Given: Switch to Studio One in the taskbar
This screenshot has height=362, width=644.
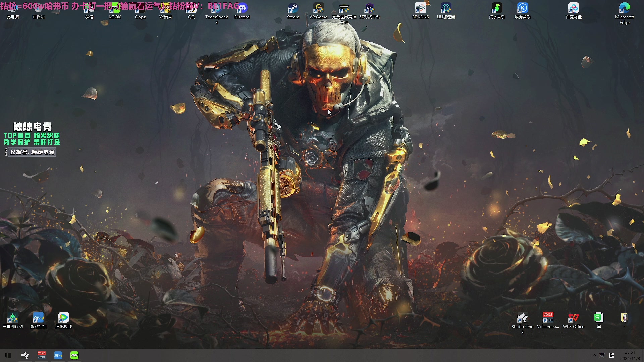Looking at the screenshot, I should [x=25, y=355].
